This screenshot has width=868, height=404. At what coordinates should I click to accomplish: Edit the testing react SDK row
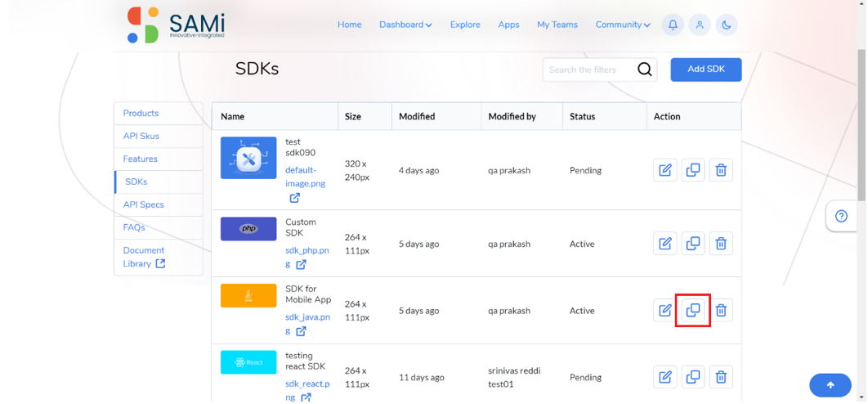click(664, 377)
